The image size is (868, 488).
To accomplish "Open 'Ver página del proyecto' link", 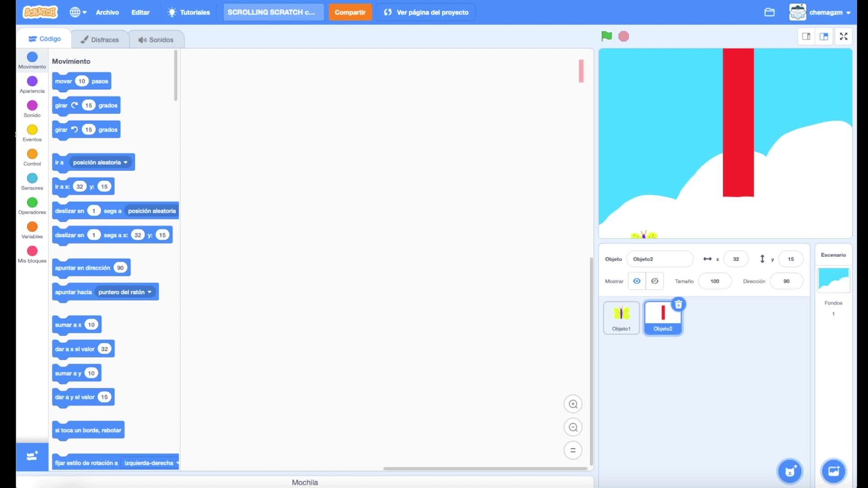I will point(426,12).
